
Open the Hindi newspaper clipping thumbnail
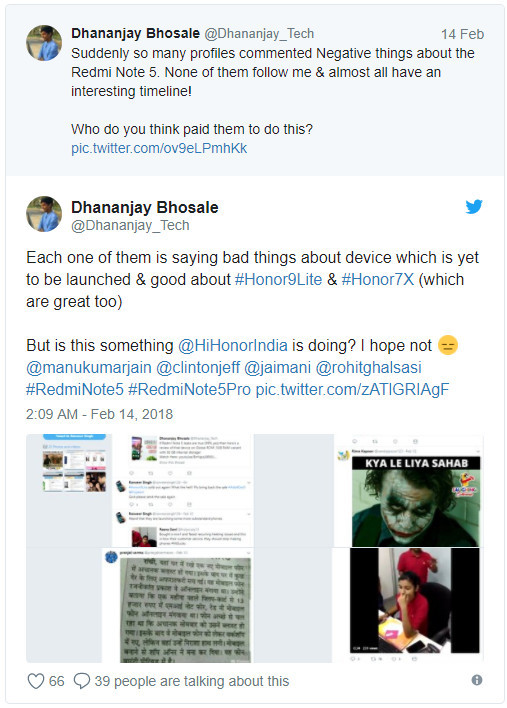pyautogui.click(x=186, y=610)
